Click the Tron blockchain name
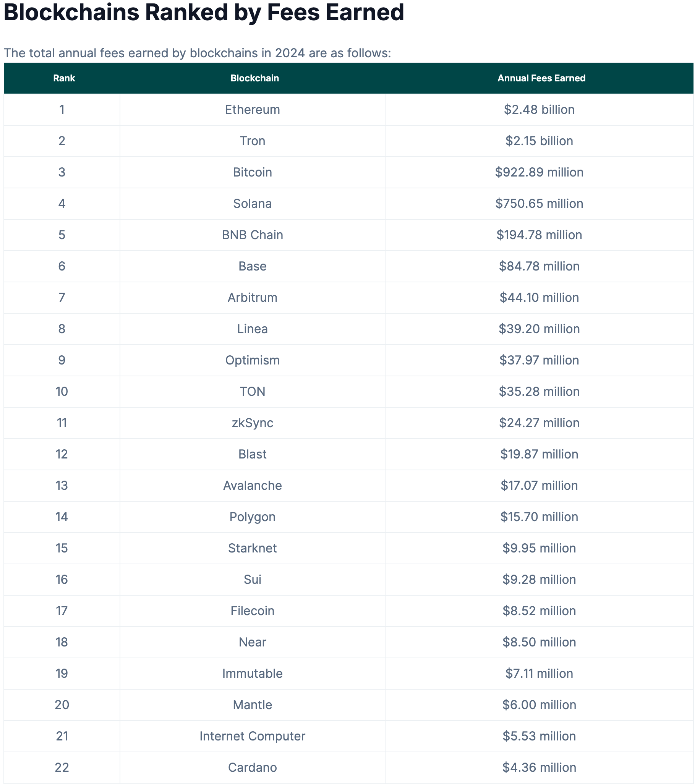Viewport: 700px width, 784px height. [x=252, y=141]
